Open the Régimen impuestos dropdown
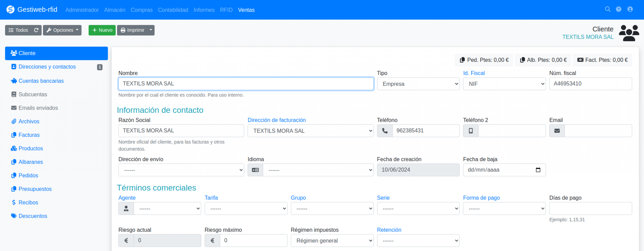This screenshot has width=644, height=251. [332, 241]
